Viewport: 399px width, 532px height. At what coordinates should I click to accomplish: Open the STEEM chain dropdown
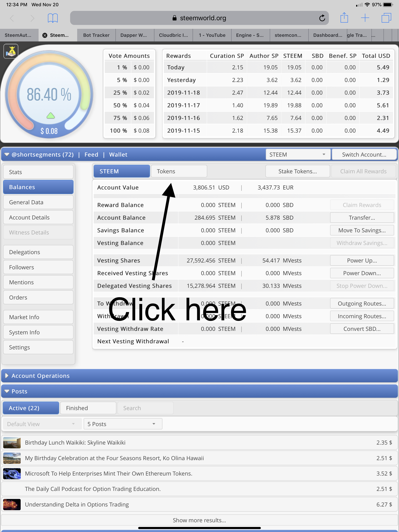click(x=297, y=154)
